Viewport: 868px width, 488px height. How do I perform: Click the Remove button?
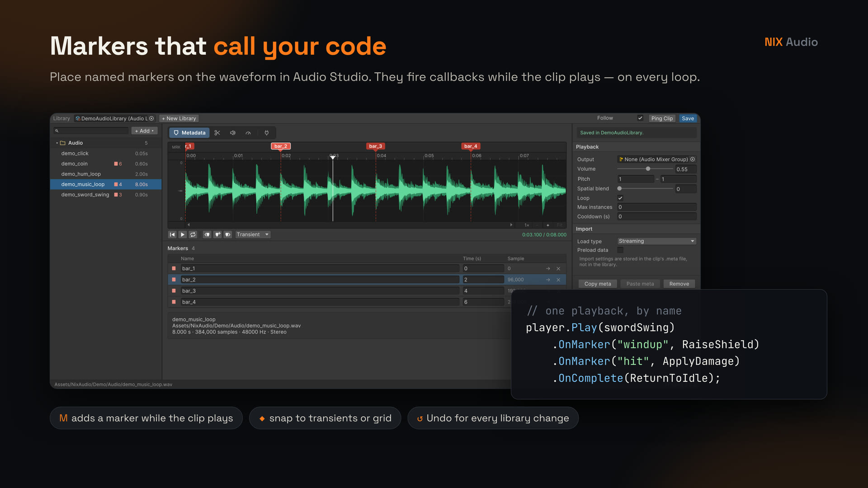[679, 284]
